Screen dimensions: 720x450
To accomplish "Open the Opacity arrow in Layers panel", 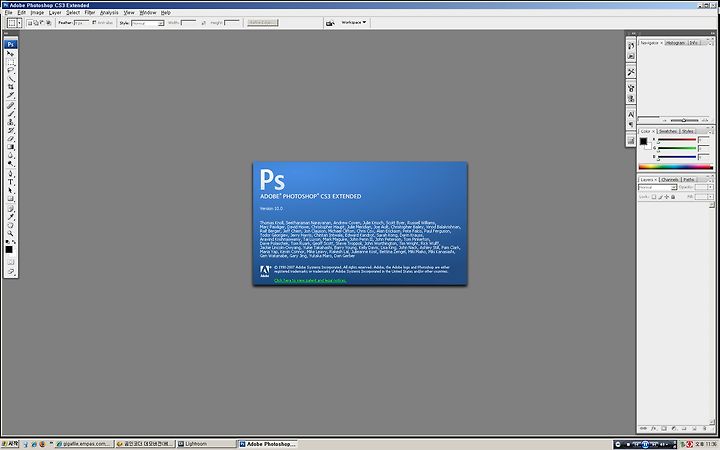I will 710,187.
